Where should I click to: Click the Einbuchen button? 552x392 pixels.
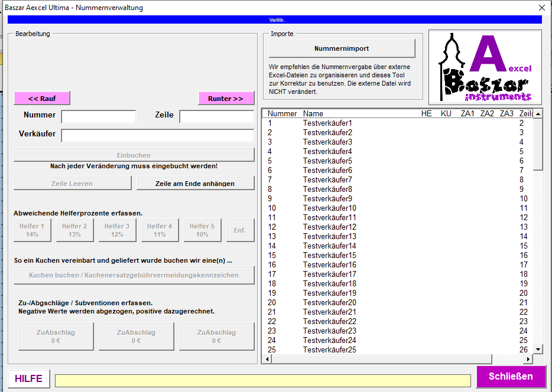[x=134, y=155]
